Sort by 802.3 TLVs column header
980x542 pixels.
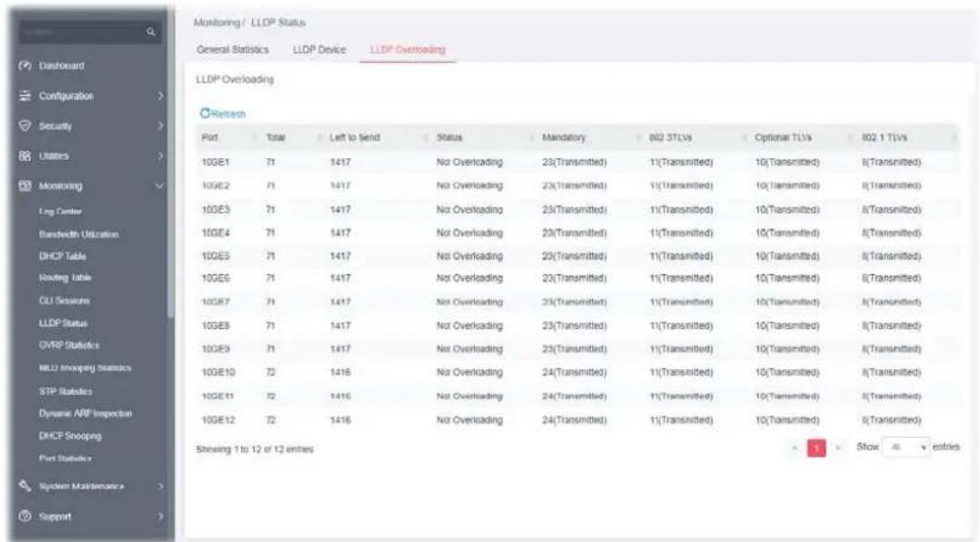pyautogui.click(x=696, y=137)
